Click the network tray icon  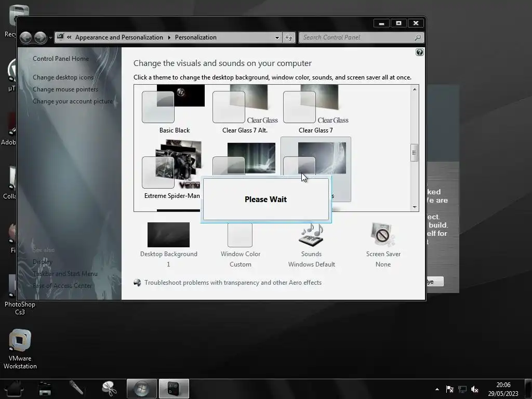tap(462, 389)
